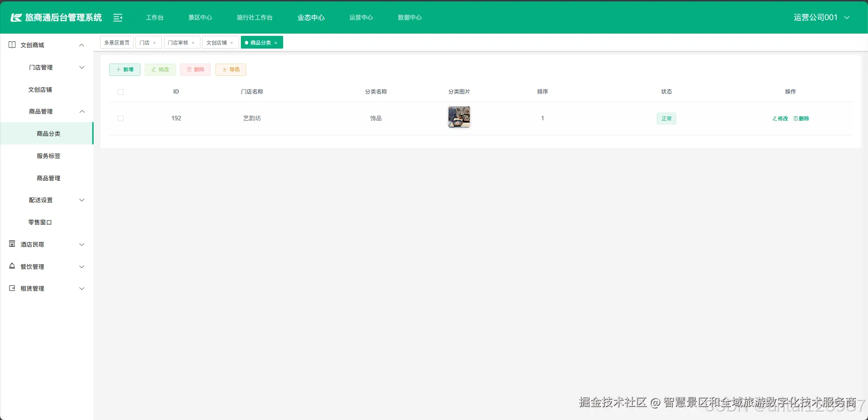Collapse sidebar with the hamburger icon
Viewport: 868px width, 420px height.
[x=118, y=18]
